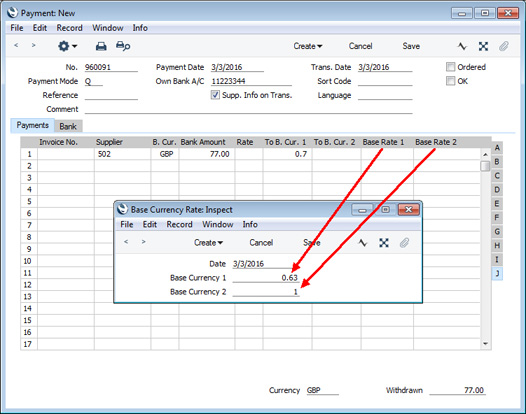Uncheck Supp. Info on Trans. checkbox
This screenshot has height=414, width=526.
click(215, 95)
